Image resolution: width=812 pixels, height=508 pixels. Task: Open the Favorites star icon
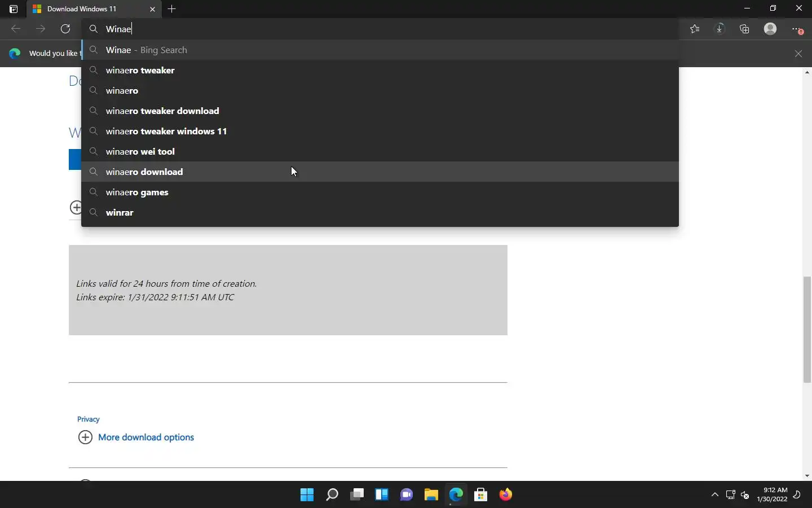695,29
